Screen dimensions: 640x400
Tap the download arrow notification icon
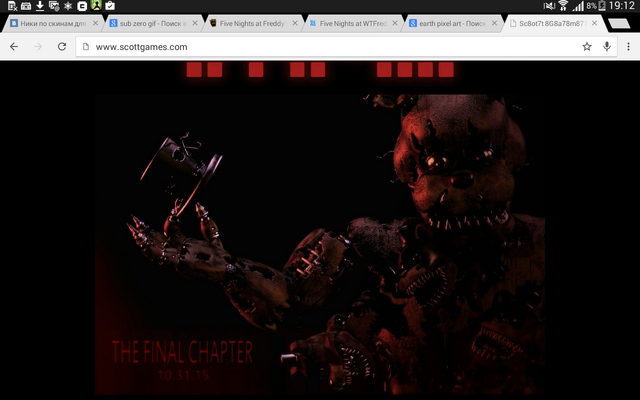[x=40, y=6]
